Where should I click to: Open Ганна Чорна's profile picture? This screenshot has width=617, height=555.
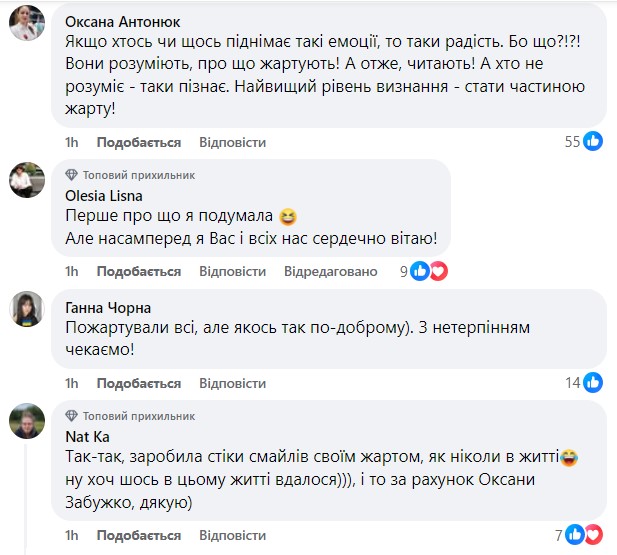click(27, 309)
